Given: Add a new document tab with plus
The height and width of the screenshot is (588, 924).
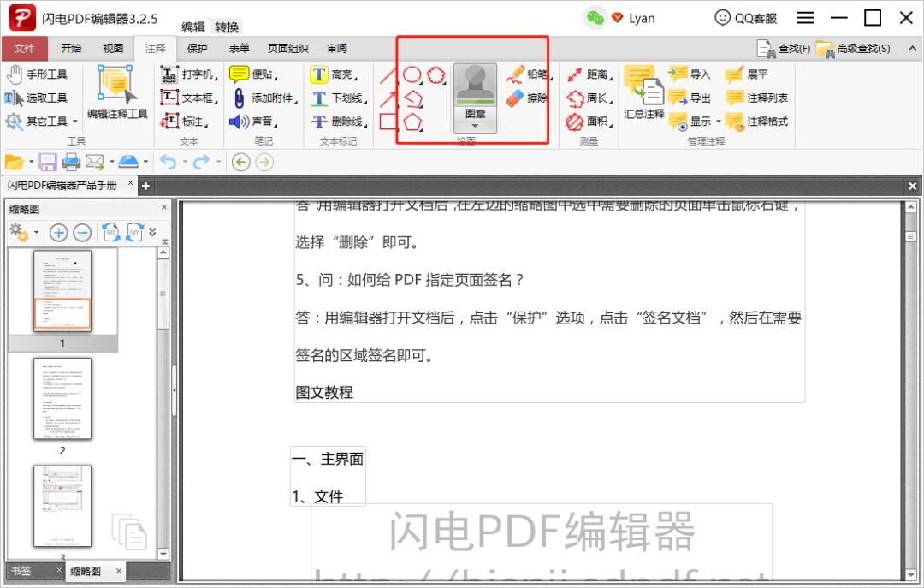Looking at the screenshot, I should click(x=145, y=186).
